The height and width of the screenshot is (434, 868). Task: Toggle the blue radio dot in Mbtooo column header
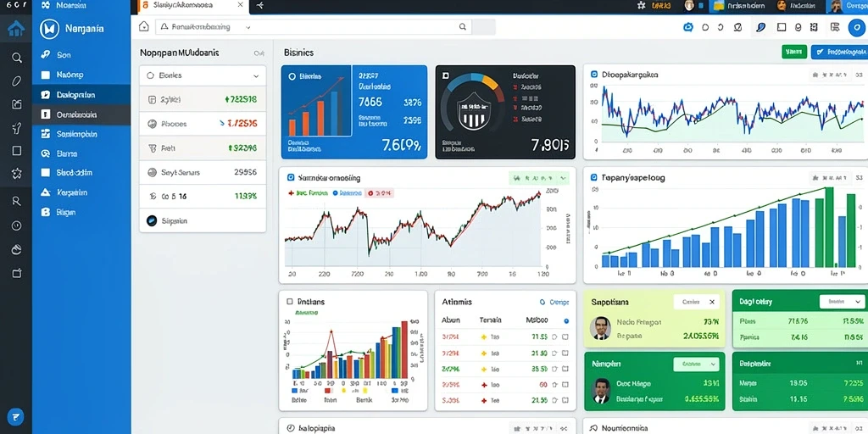565,320
